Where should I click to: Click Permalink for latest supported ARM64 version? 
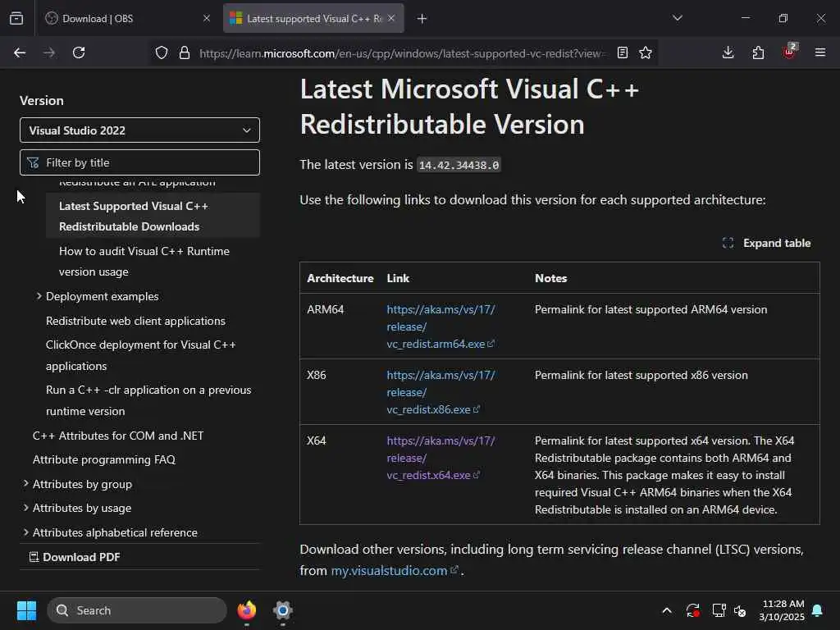(x=651, y=309)
